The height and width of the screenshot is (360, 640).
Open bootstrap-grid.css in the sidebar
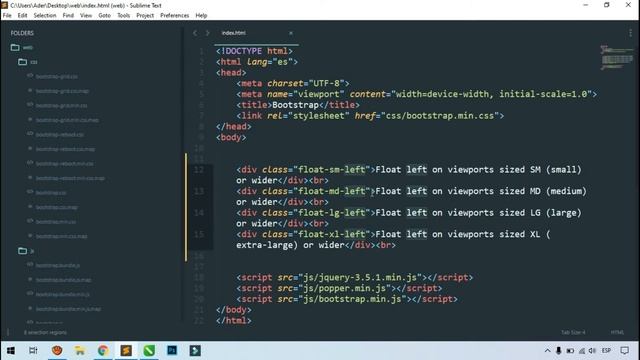pos(56,76)
